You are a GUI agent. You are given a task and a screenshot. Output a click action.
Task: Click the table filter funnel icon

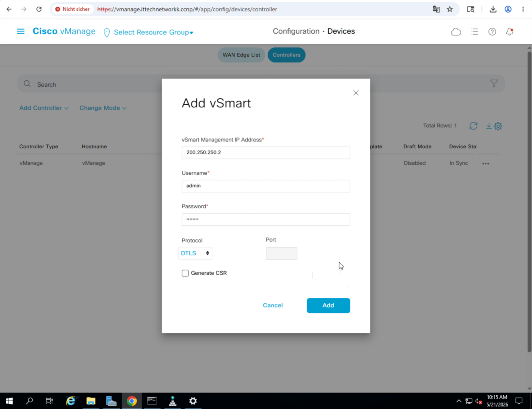(494, 84)
